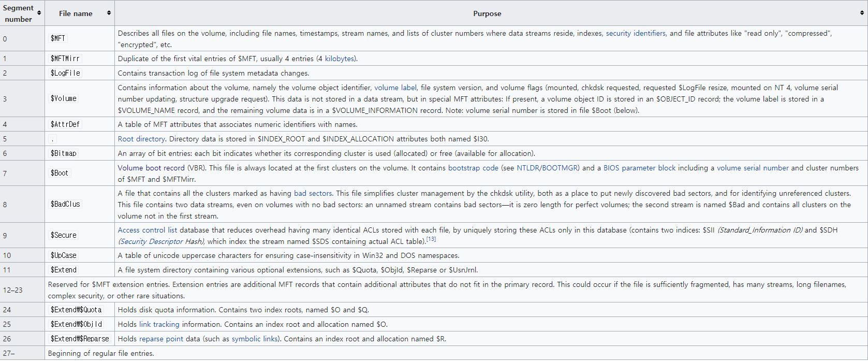This screenshot has height=361, width=868.
Task: Select the $UpCase file name cell
Action: coord(79,255)
